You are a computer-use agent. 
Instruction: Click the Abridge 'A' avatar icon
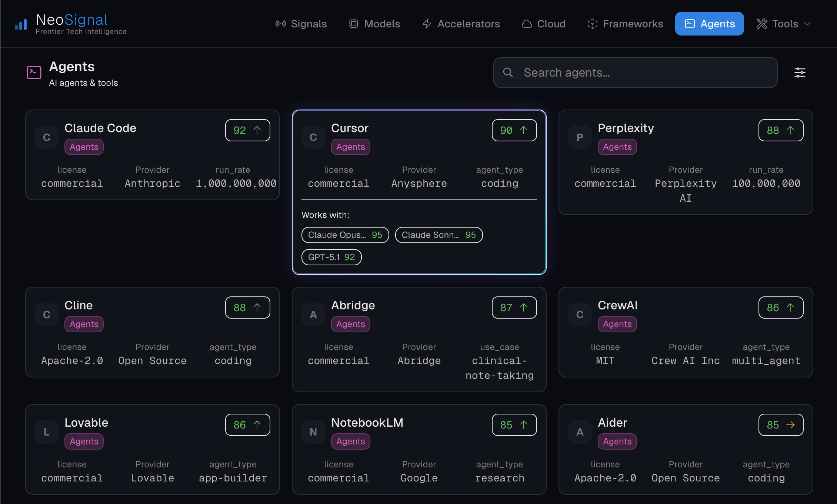point(313,315)
